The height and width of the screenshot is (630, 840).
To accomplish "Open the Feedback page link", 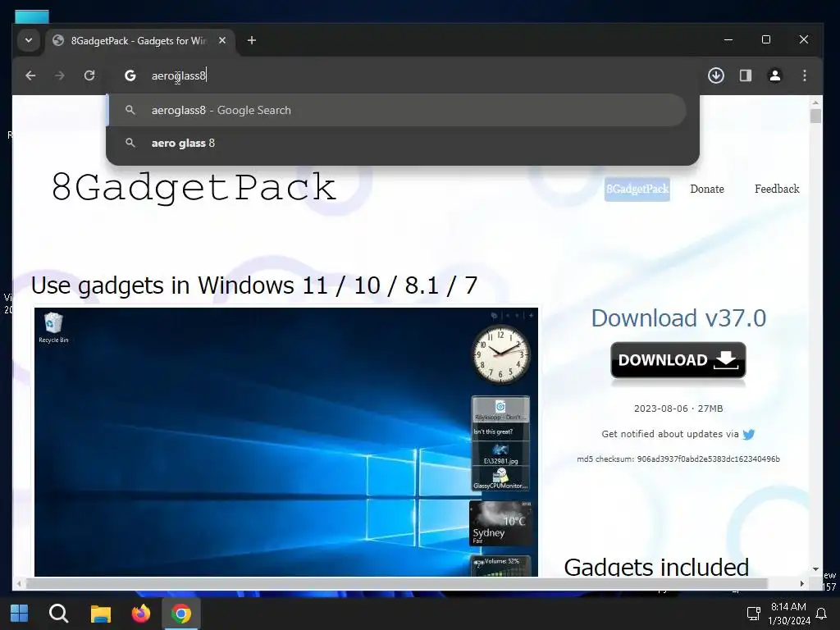I will pyautogui.click(x=777, y=189).
